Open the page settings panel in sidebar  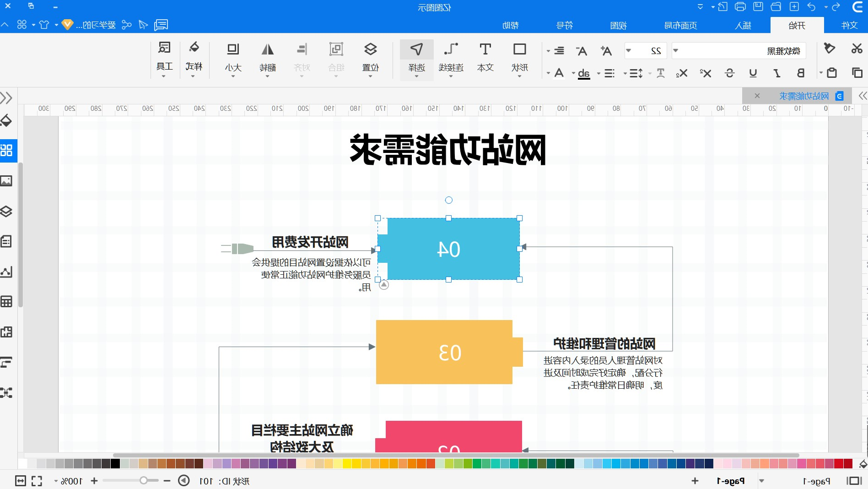(x=6, y=241)
